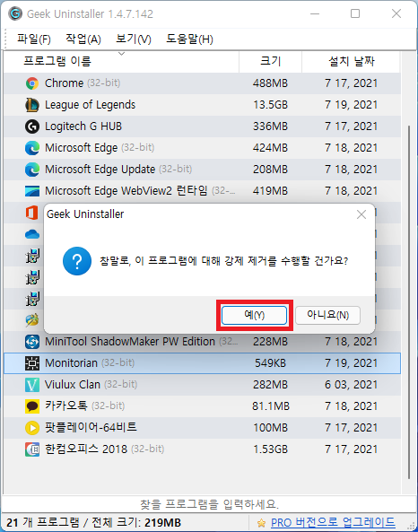Viewport: 418px width, 532px height.
Task: Click the Viulux Clan icon
Action: [x=32, y=385]
